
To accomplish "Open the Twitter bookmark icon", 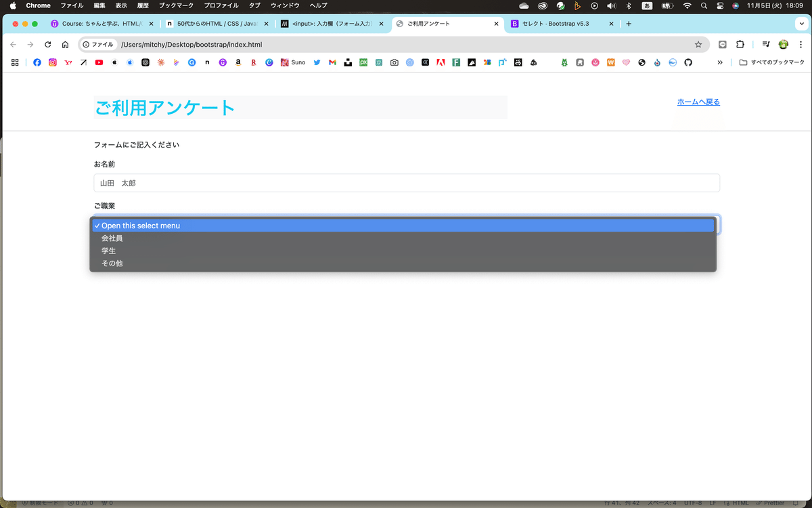I will [317, 62].
